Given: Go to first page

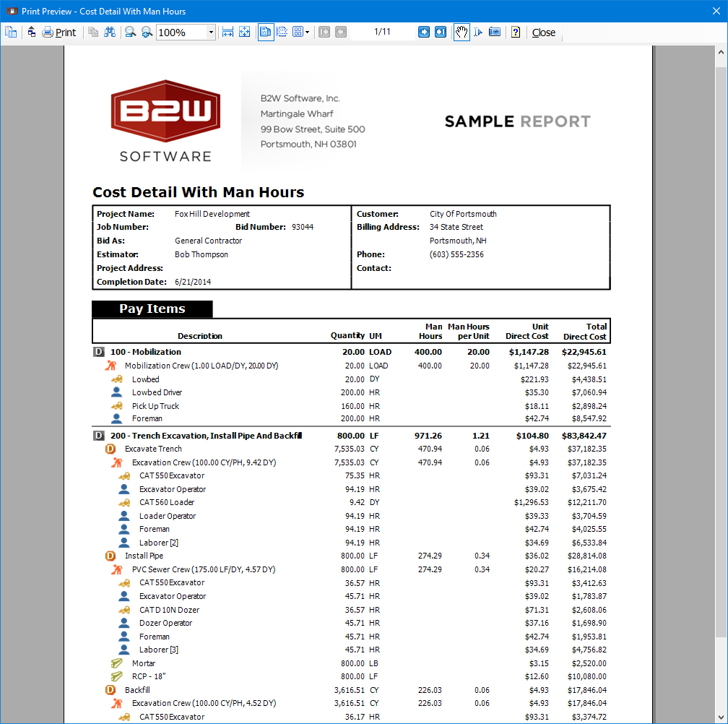Looking at the screenshot, I should point(324,32).
